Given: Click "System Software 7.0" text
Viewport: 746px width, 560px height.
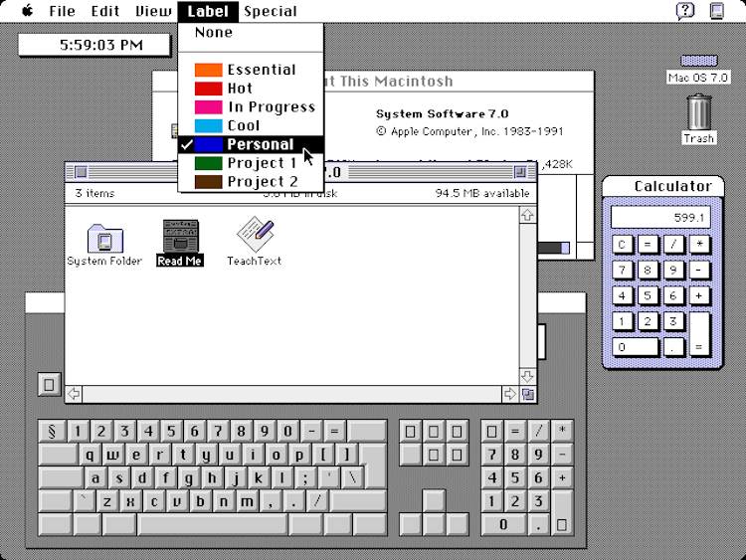Looking at the screenshot, I should click(x=443, y=114).
